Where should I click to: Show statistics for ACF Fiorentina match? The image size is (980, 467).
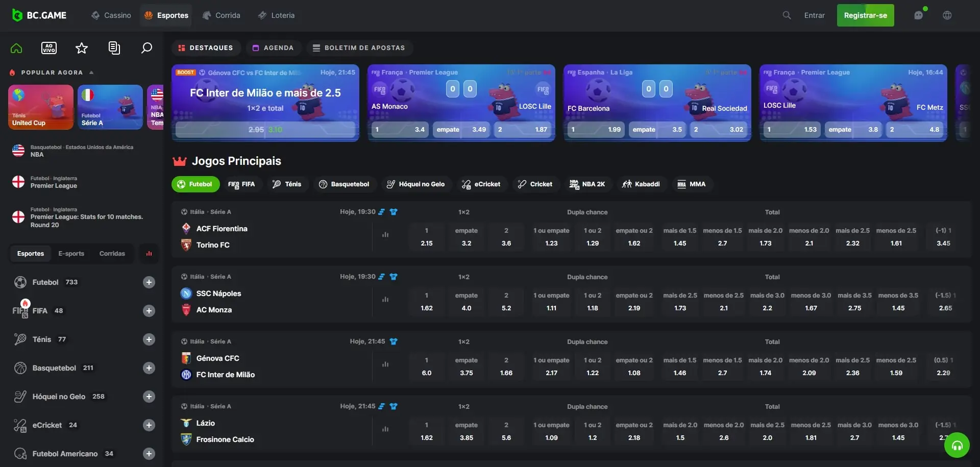(x=385, y=235)
